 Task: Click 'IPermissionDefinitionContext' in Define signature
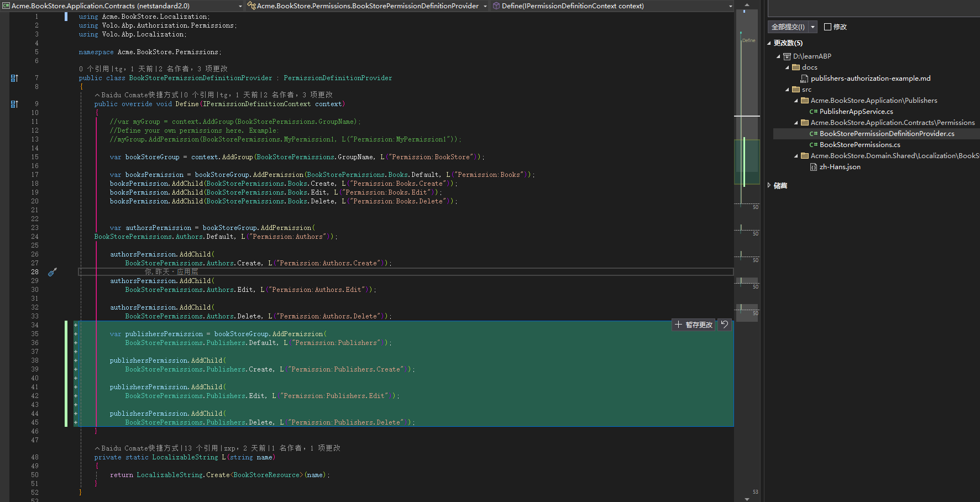pos(256,104)
